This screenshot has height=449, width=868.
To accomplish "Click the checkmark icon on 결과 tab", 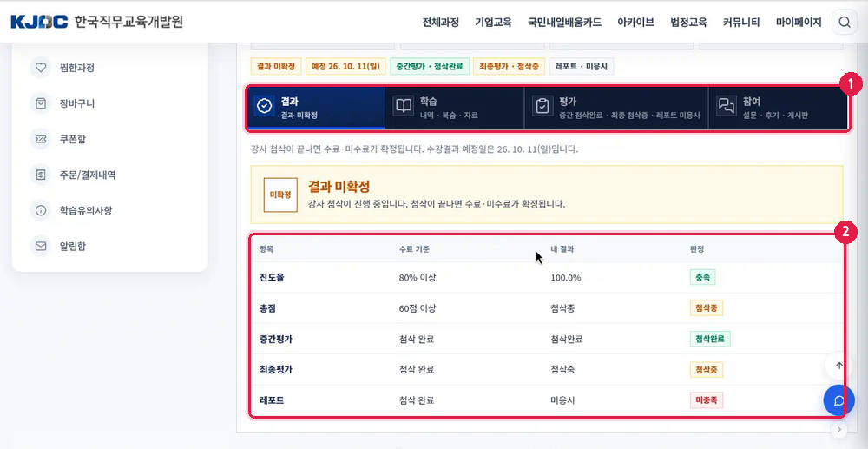I will [x=265, y=106].
